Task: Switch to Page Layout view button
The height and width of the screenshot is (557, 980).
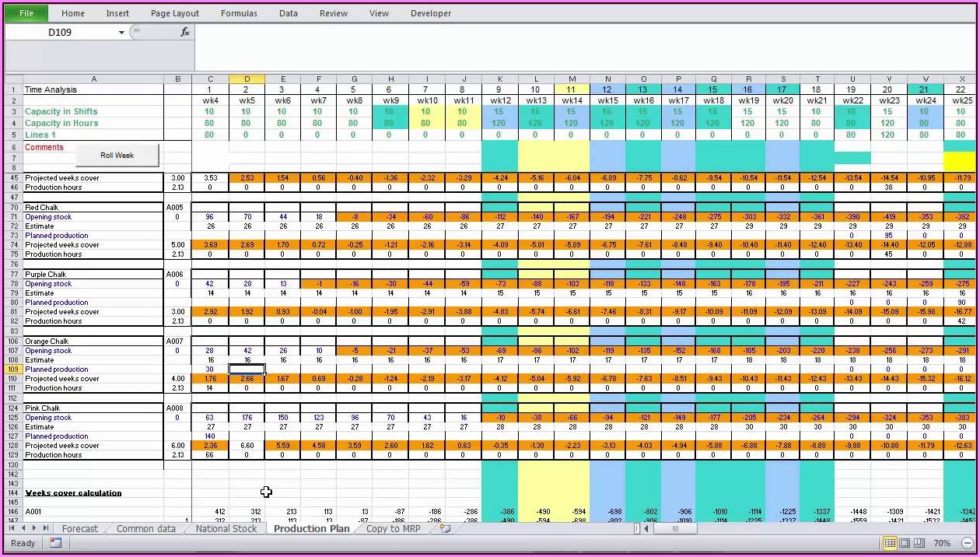Action: point(904,543)
